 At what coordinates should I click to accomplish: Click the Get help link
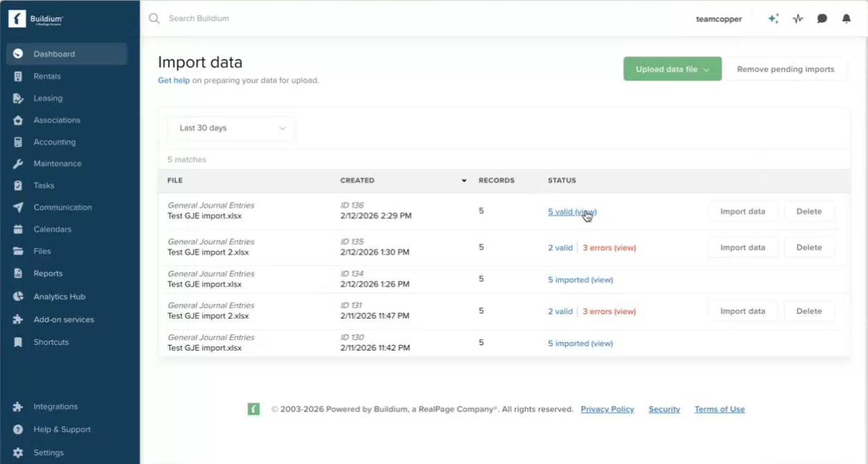(x=174, y=80)
